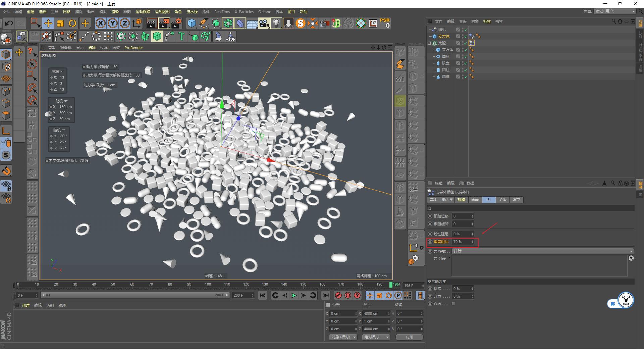The image size is (644, 349).
Task: Open Render to Picture Viewer
Action: tap(164, 23)
